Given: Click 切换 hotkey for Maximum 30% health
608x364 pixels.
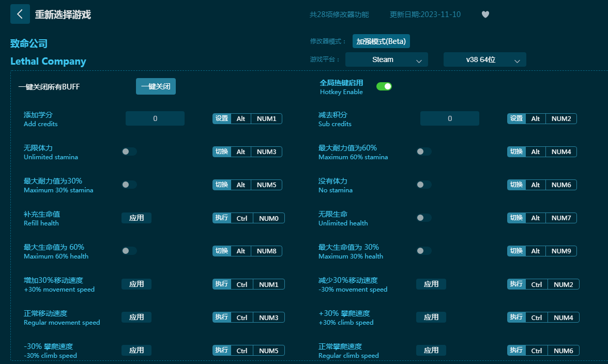Looking at the screenshot, I should pos(516,251).
